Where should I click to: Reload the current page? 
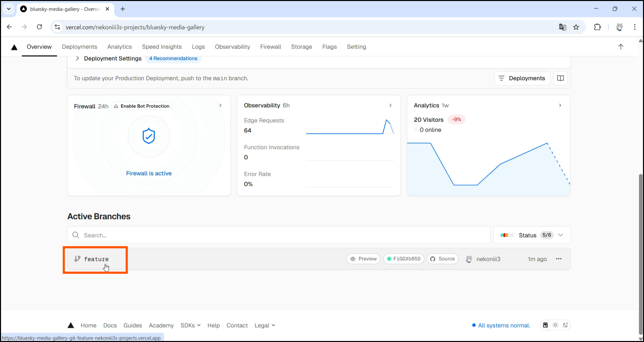tap(39, 27)
